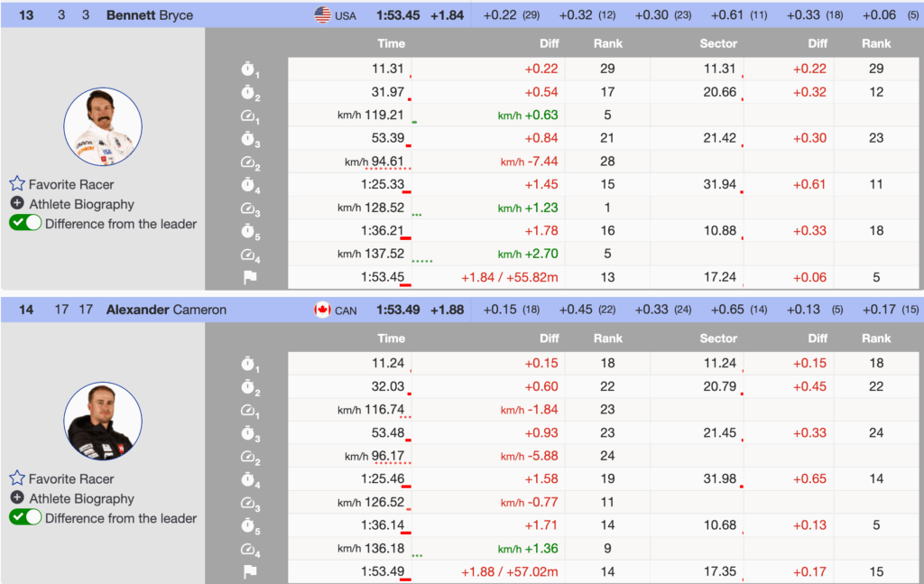Open Athlete Biography link for Alexander Cameron
This screenshot has width=924, height=584.
[81, 498]
